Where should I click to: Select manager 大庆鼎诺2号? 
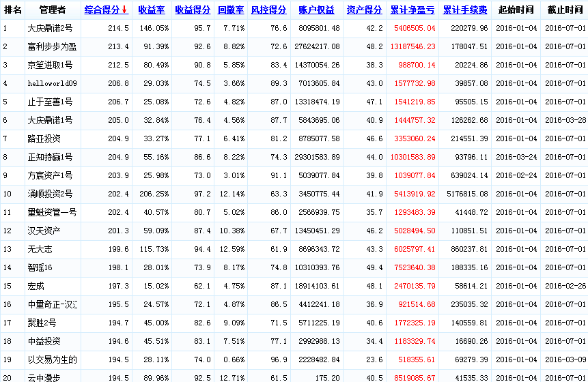pos(51,28)
